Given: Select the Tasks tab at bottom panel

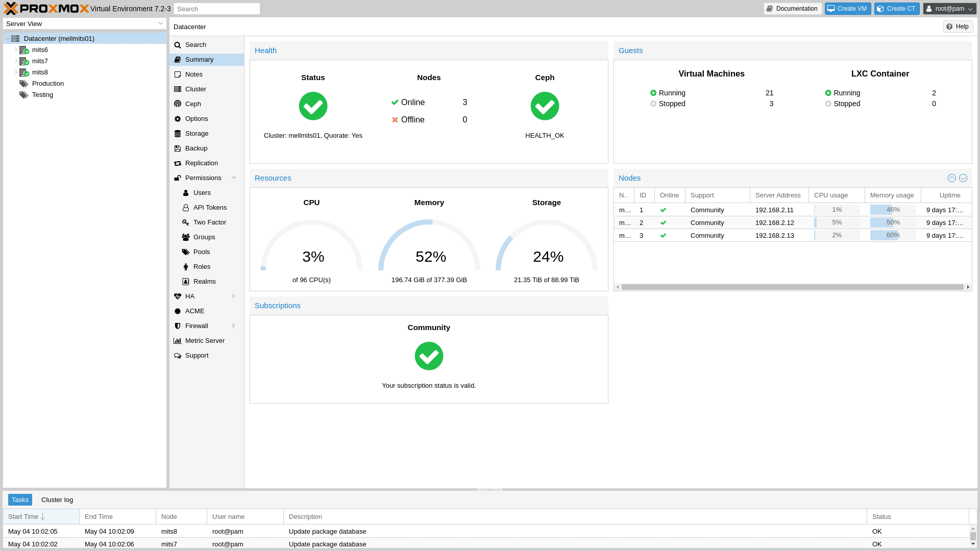Looking at the screenshot, I should pos(19,499).
